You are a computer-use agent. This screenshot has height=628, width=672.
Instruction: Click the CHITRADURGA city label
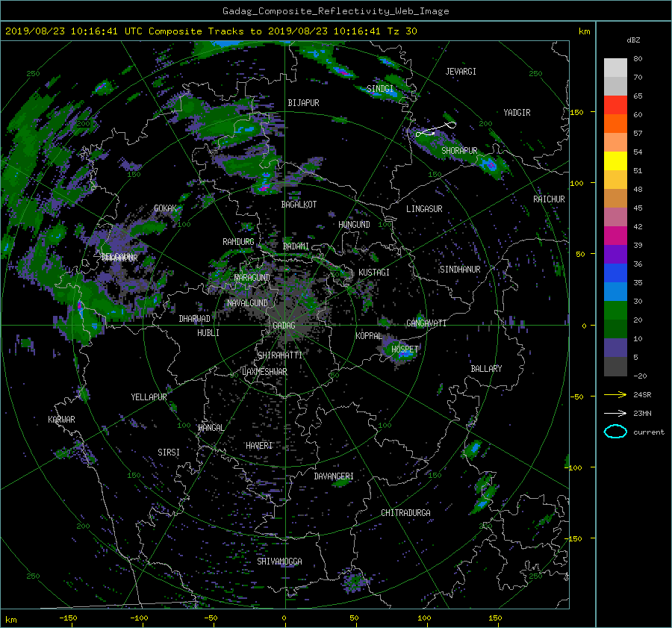406,513
